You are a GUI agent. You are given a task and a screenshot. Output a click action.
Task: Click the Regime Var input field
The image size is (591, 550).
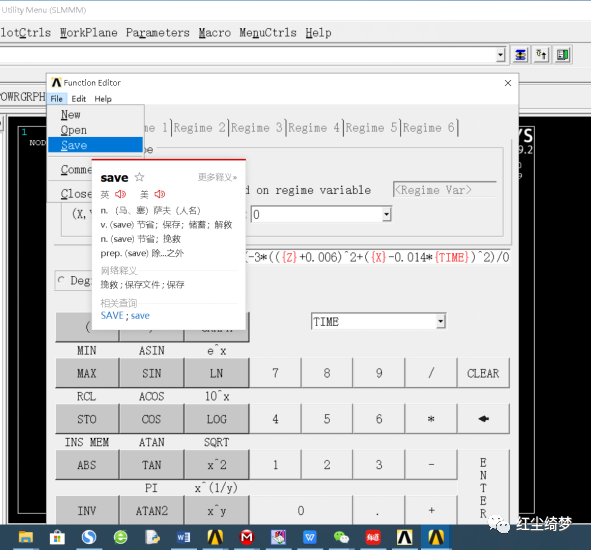click(445, 190)
